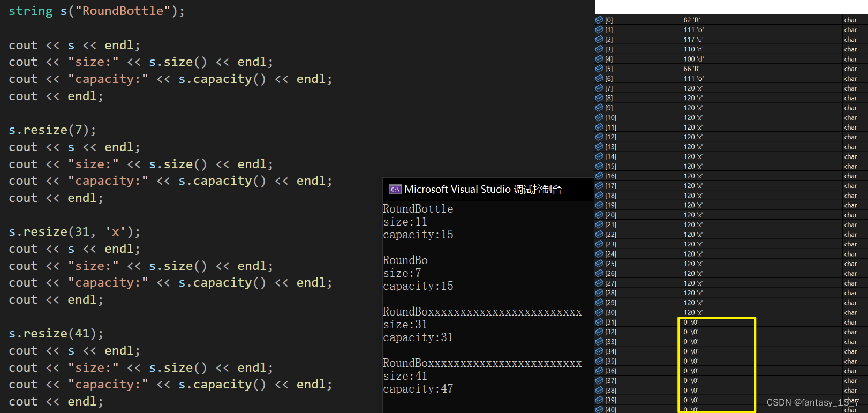Select the value cell 117 'u'

693,39
